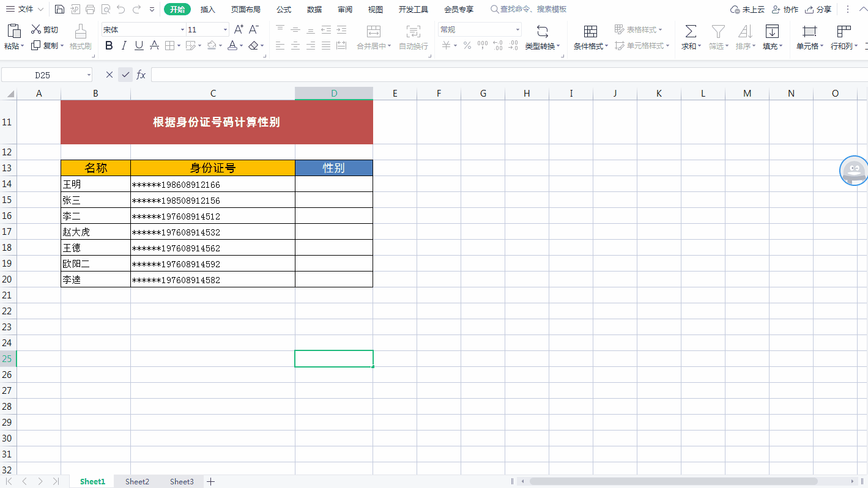Click the decrease decimal places icon

513,45
